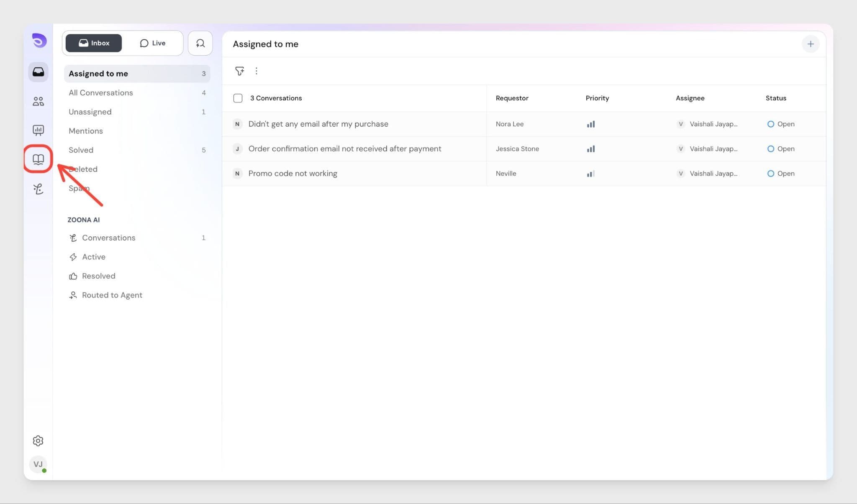
Task: Open priority selector for Jessica Stone's conversation
Action: 590,149
